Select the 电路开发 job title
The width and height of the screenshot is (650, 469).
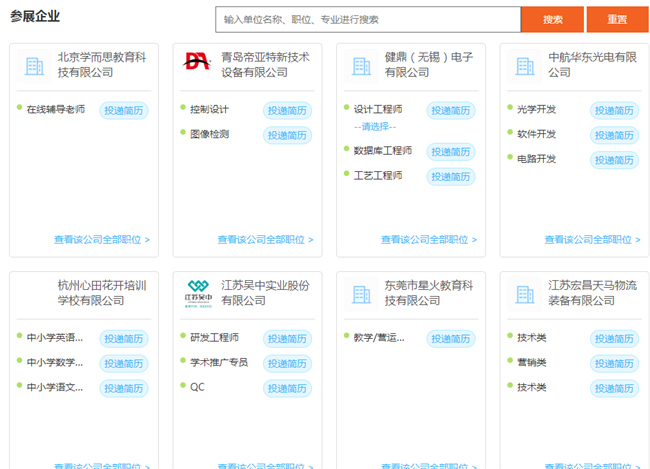click(x=536, y=159)
